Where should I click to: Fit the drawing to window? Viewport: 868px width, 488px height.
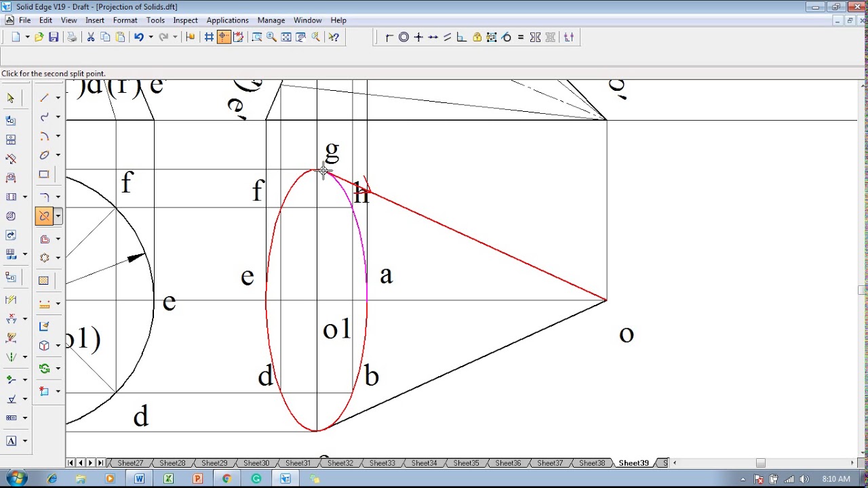286,37
